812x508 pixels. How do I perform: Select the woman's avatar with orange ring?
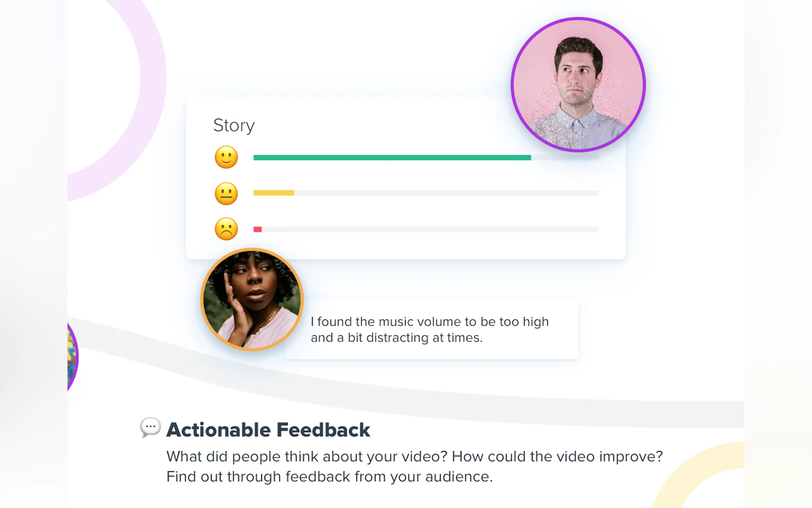click(252, 299)
